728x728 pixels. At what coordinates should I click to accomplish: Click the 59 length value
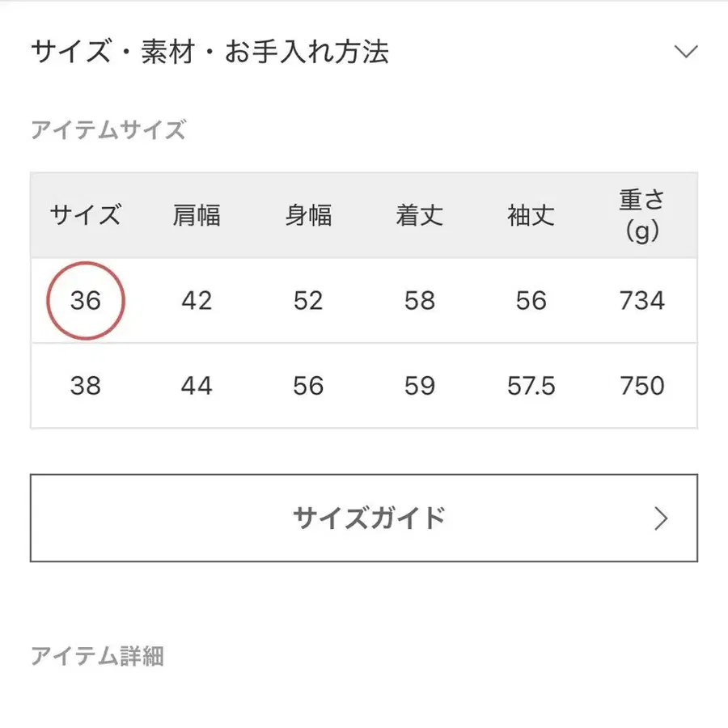pos(419,386)
